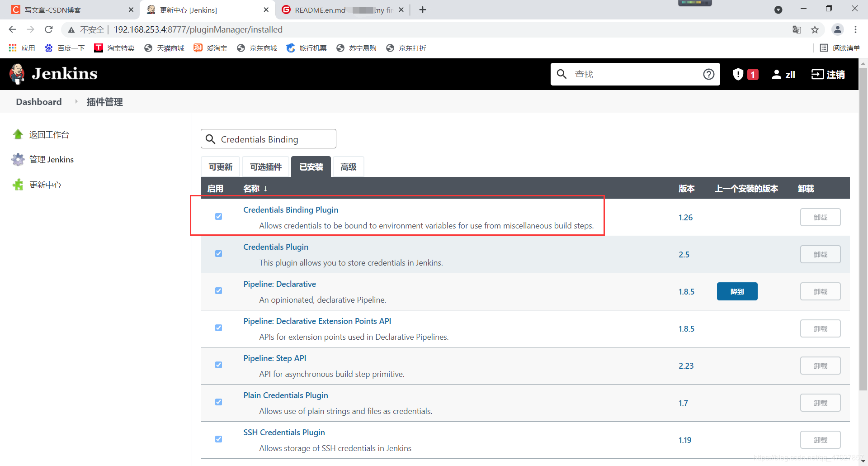Screen dimensions: 868x466
Task: Open the 爱淘宝 bookmark
Action: (x=210, y=48)
